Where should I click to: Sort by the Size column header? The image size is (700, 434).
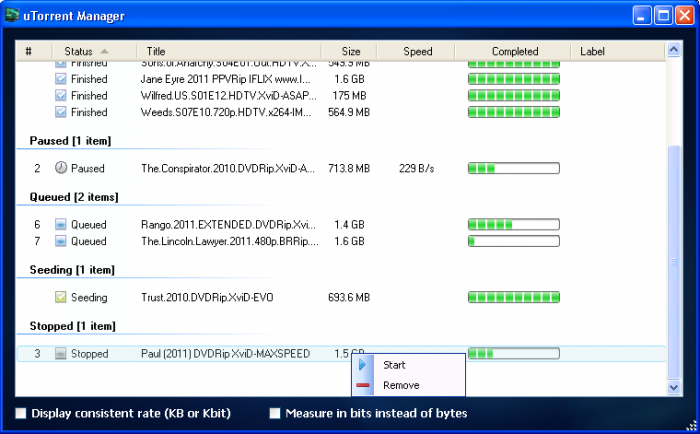[x=349, y=51]
